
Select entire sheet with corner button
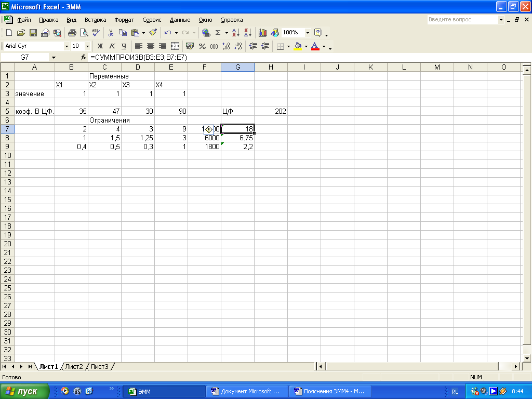pyautogui.click(x=7, y=67)
